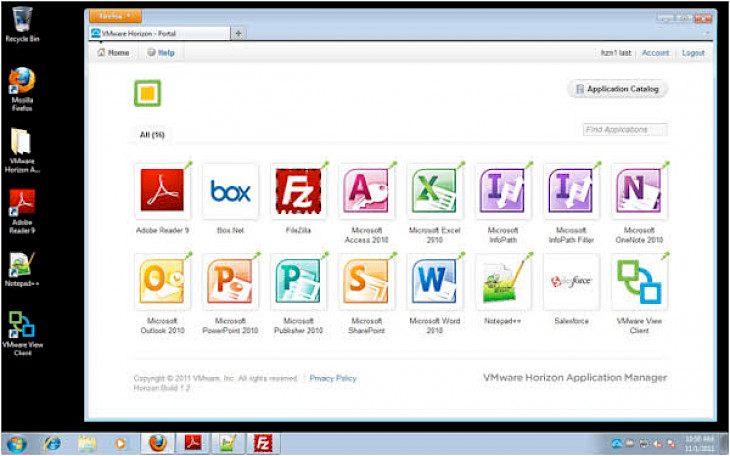Select Adobe Reader 9 desktop shortcut
730x456 pixels.
point(22,211)
